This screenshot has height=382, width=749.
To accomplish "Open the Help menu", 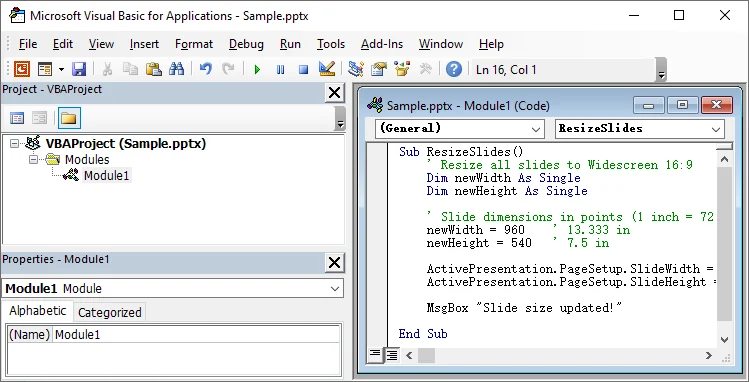I will click(x=491, y=44).
